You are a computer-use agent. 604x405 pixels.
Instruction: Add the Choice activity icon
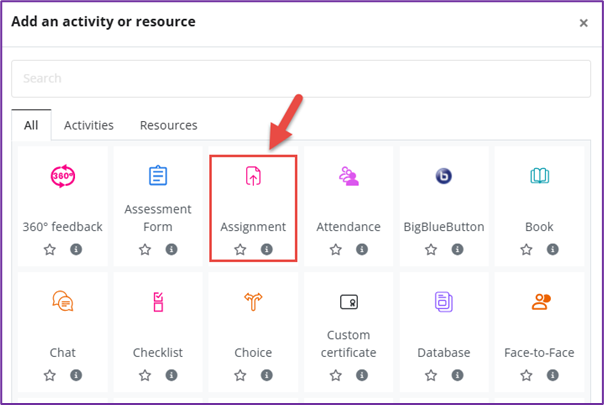253,301
